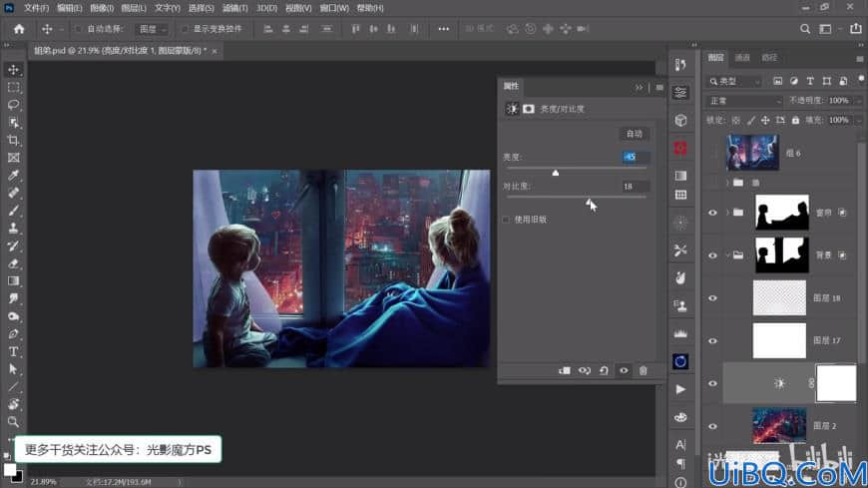
Task: Hide 图层 2 using eye icon
Action: 713,426
